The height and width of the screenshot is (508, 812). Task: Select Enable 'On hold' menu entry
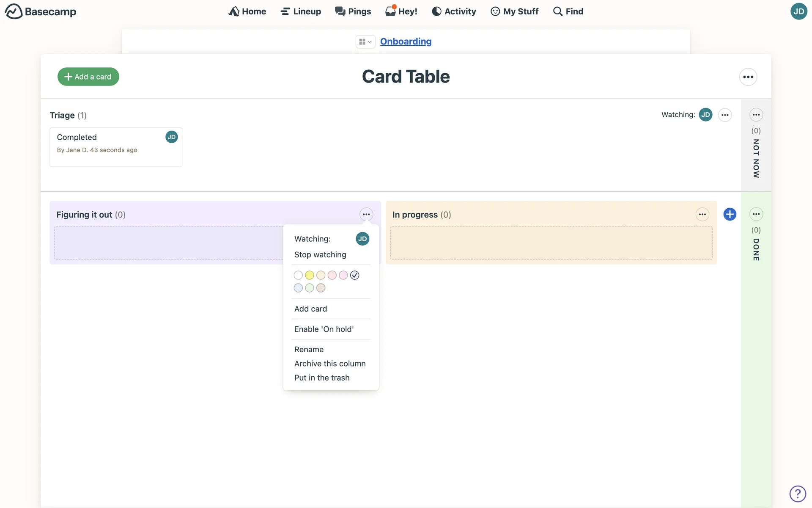click(x=324, y=329)
